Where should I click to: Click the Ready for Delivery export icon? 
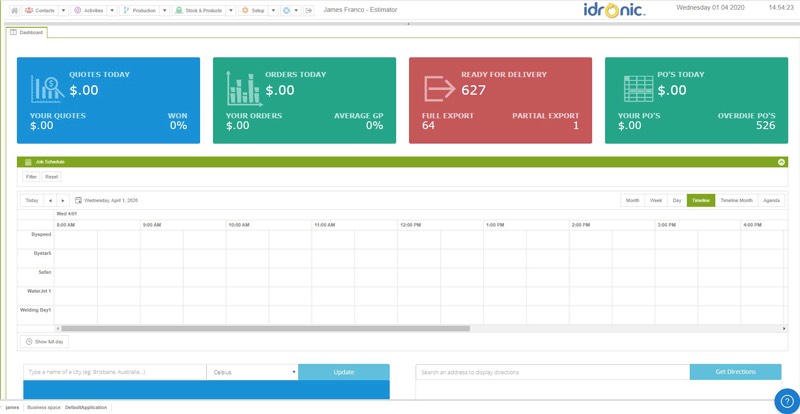click(439, 89)
